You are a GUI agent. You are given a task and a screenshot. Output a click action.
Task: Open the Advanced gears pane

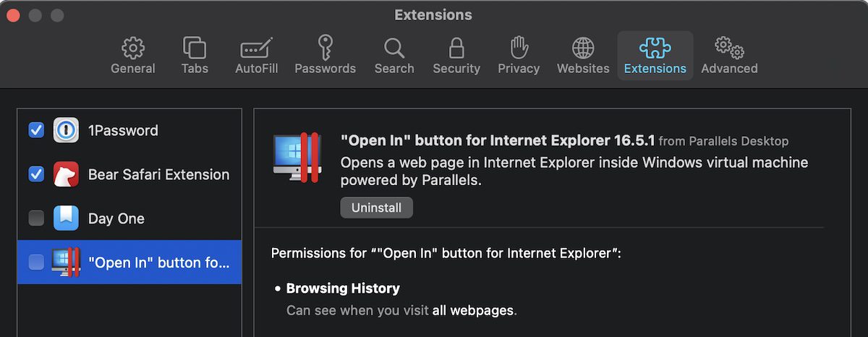pyautogui.click(x=729, y=56)
